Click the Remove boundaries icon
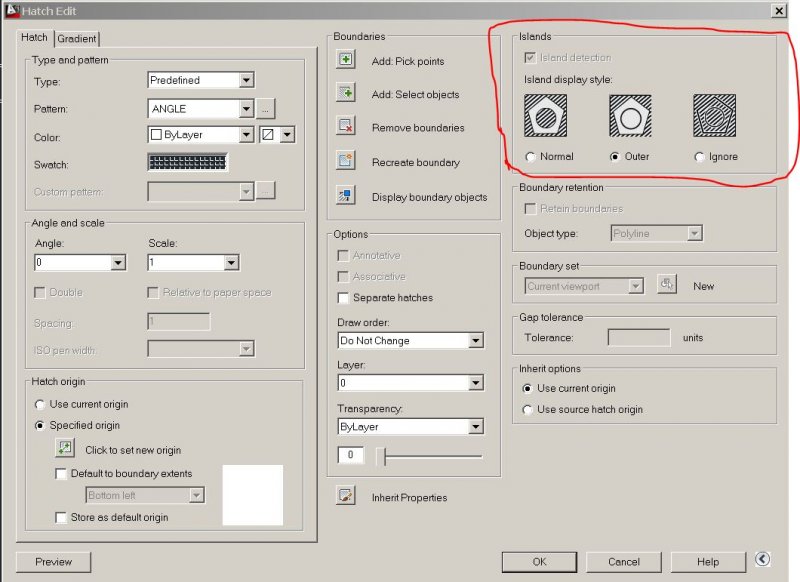The image size is (800, 582). click(345, 125)
